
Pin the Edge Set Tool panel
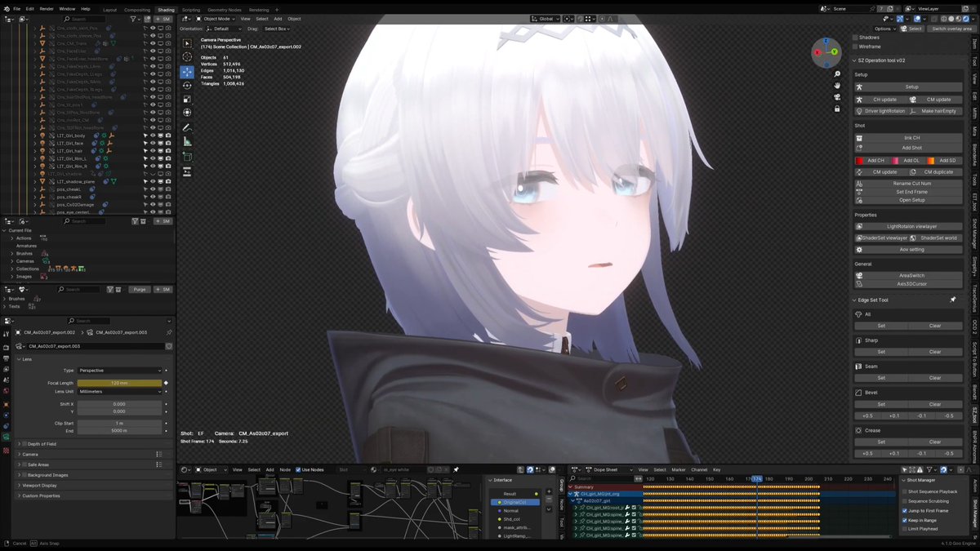click(952, 300)
